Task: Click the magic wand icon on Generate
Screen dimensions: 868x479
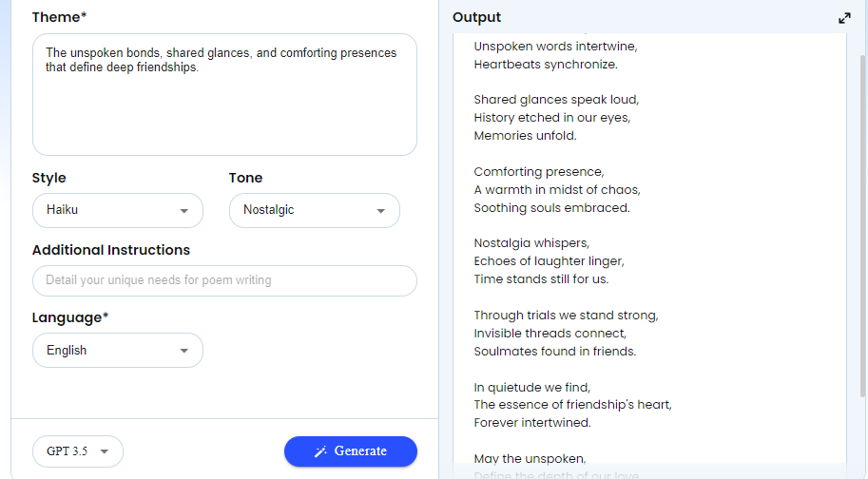Action: point(320,451)
